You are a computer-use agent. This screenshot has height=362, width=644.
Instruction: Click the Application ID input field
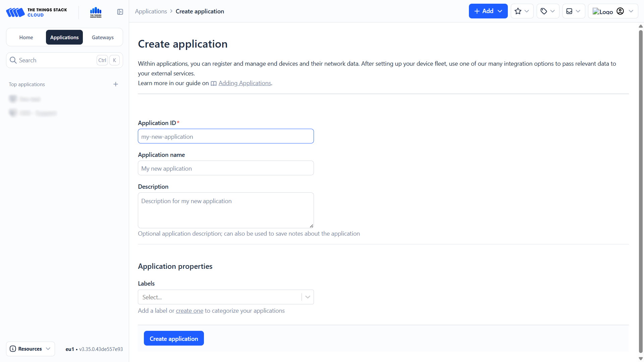coord(226,136)
